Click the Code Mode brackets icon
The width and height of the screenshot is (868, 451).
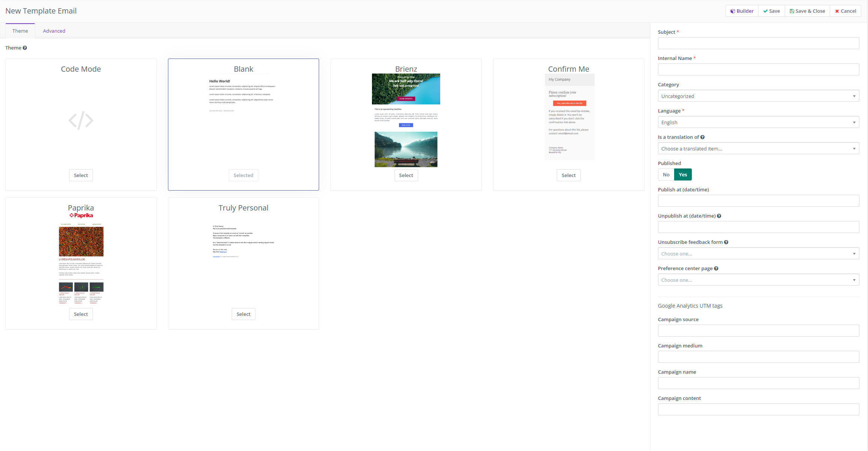pos(81,120)
